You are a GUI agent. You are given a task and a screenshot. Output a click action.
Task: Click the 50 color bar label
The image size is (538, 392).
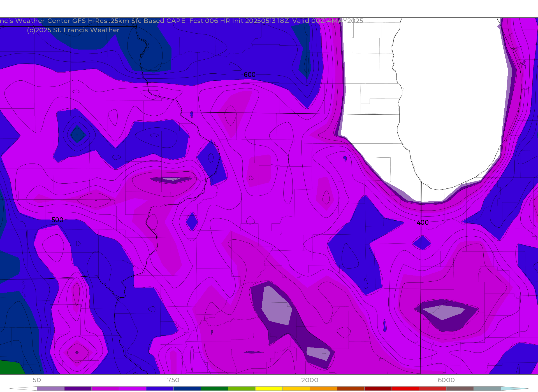coord(37,380)
